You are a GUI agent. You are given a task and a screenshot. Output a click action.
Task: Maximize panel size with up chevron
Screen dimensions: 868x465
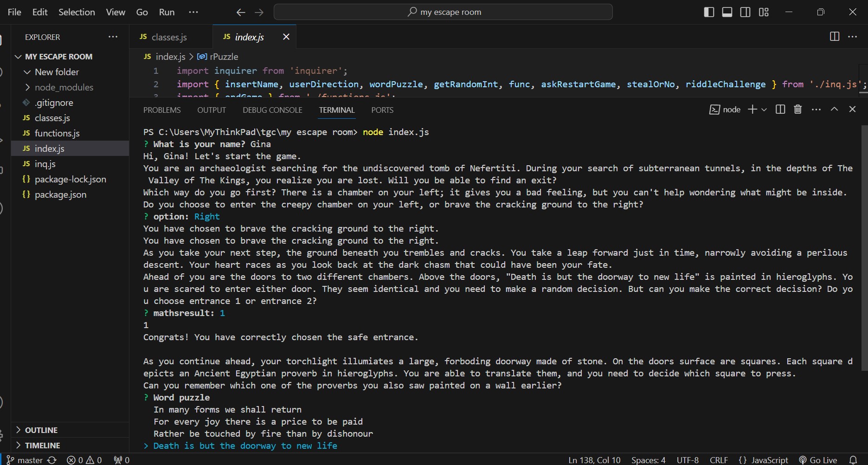[834, 109]
